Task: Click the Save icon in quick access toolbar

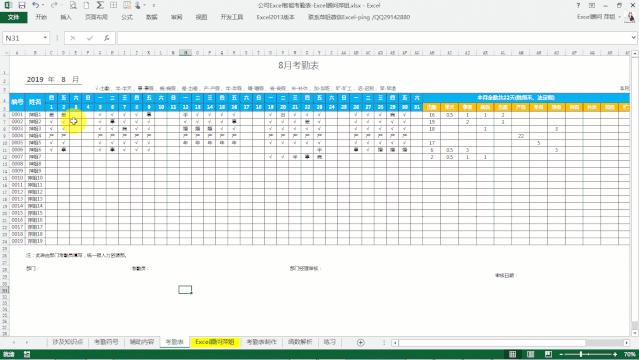Action: point(22,5)
